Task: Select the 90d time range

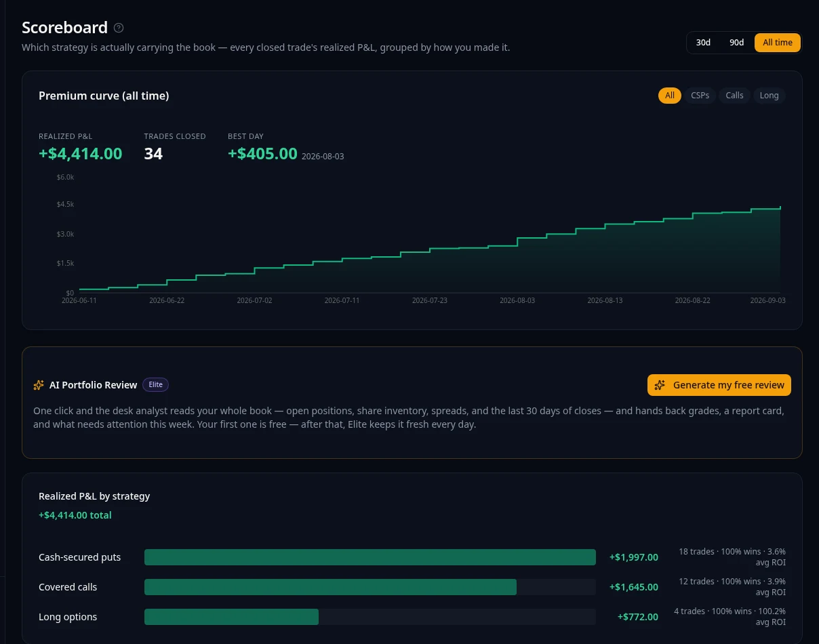Action: 736,43
